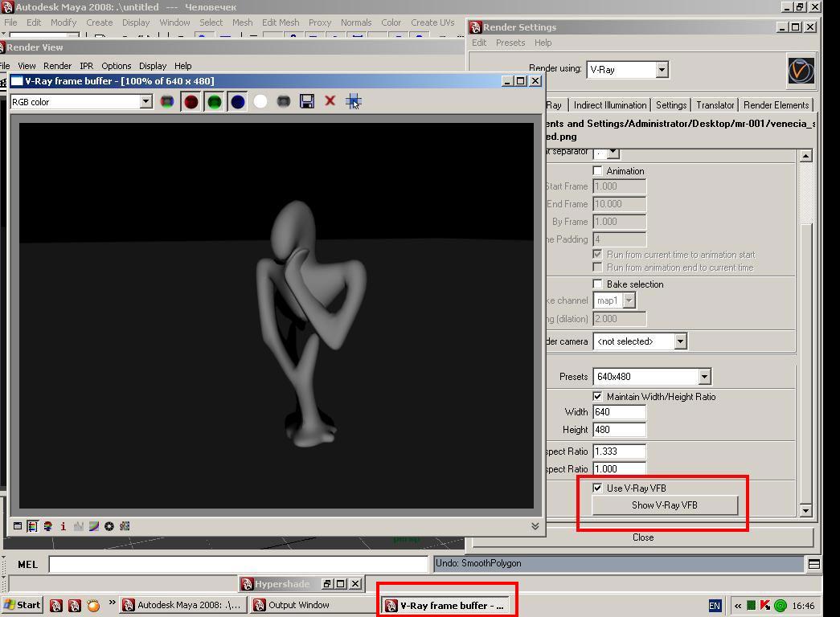Viewport: 840px width, 617px height.
Task: Close the Render Settings with Close button
Action: point(642,537)
